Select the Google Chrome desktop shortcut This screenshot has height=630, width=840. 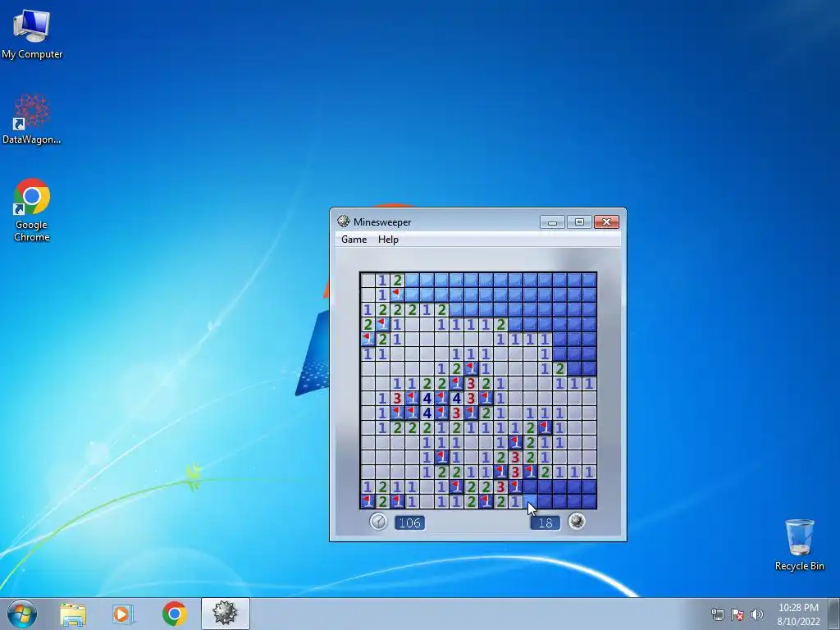tap(32, 210)
